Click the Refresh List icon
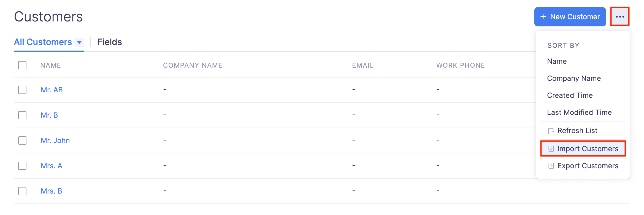The image size is (644, 215). tap(551, 131)
